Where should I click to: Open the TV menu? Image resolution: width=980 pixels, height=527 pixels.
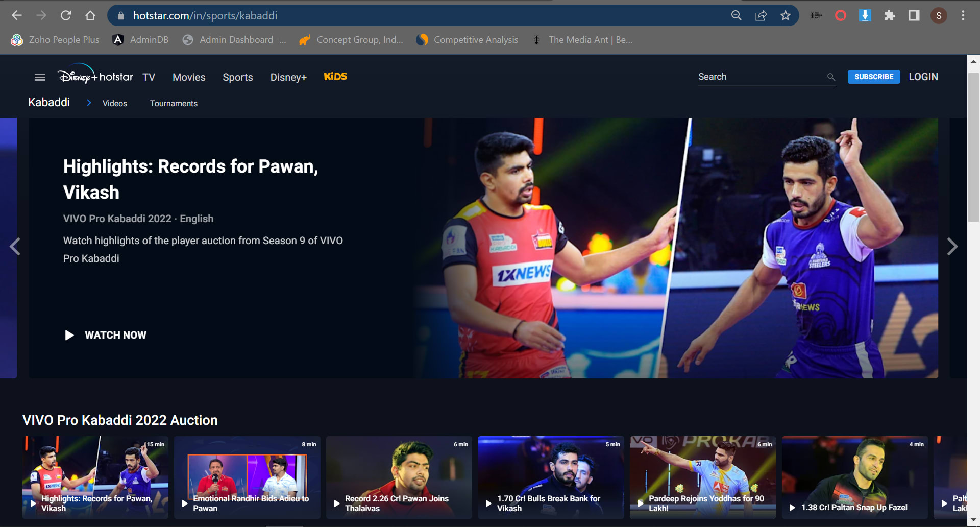(x=149, y=77)
